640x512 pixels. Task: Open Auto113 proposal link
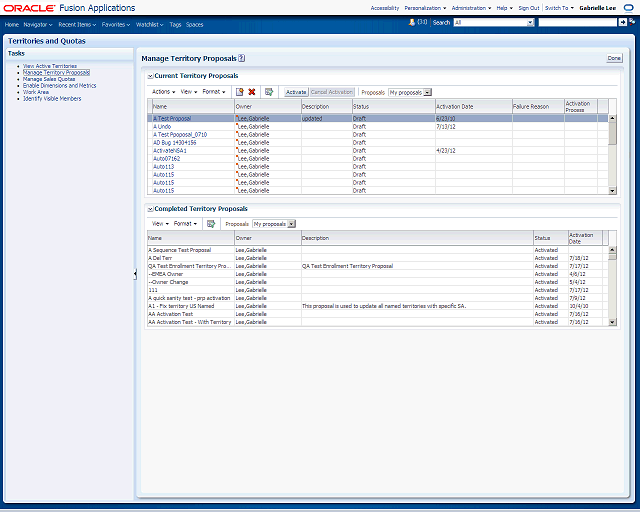pyautogui.click(x=164, y=167)
